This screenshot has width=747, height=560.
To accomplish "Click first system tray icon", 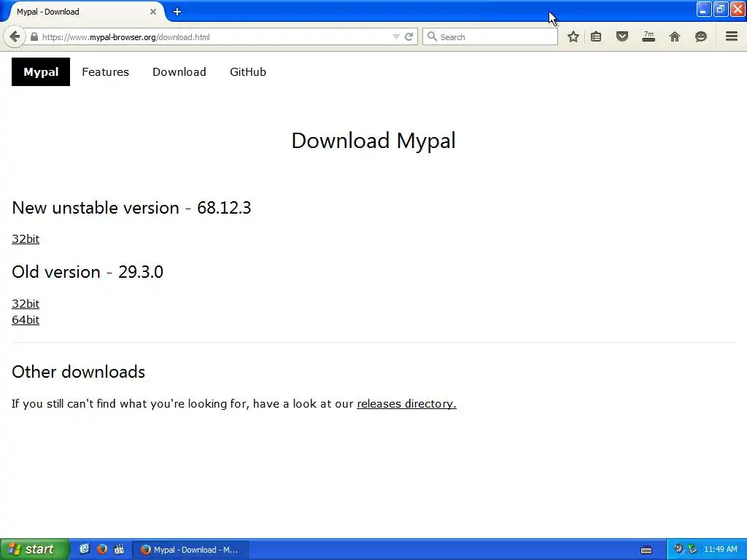I will (678, 549).
